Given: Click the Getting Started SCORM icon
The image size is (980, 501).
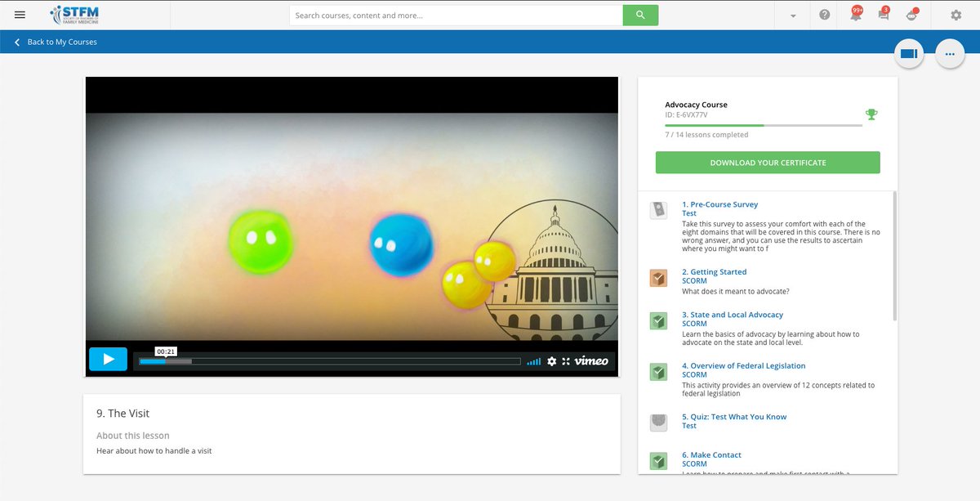Looking at the screenshot, I should (x=658, y=278).
